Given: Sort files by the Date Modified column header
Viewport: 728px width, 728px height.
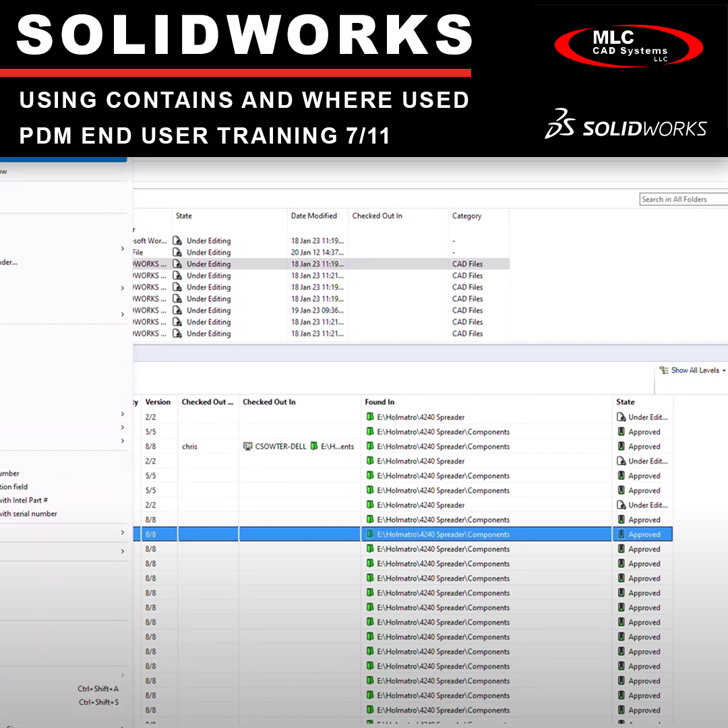Looking at the screenshot, I should tap(315, 216).
